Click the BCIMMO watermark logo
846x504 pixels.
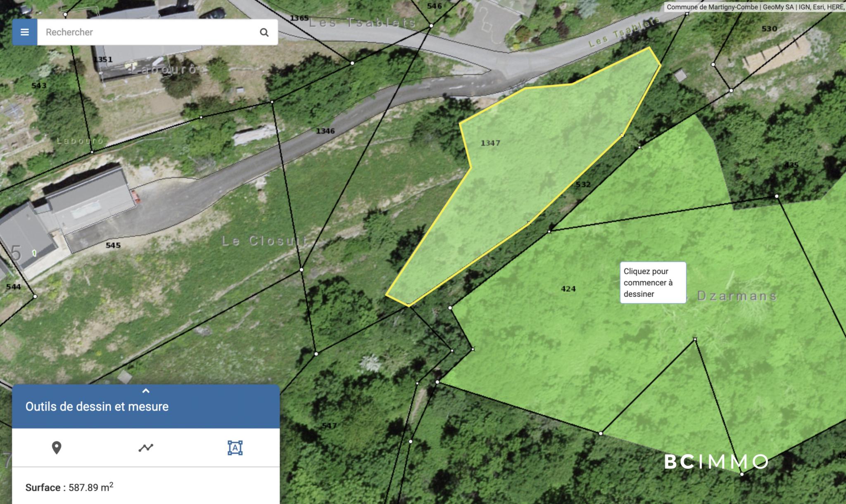point(716,462)
